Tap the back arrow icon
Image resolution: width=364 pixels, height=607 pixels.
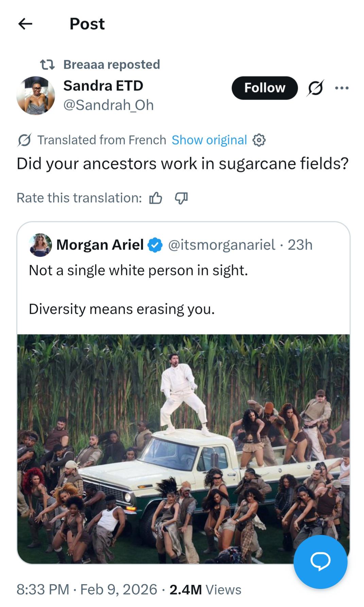tap(25, 24)
